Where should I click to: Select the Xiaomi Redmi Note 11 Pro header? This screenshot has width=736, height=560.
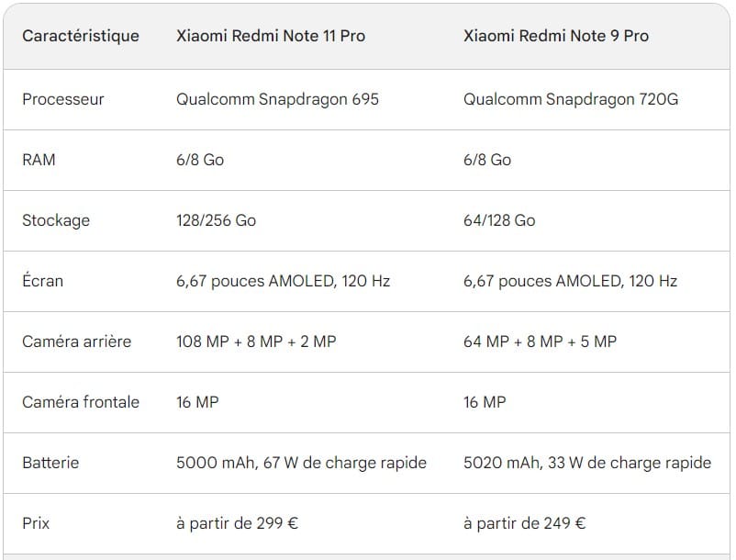pyautogui.click(x=271, y=36)
